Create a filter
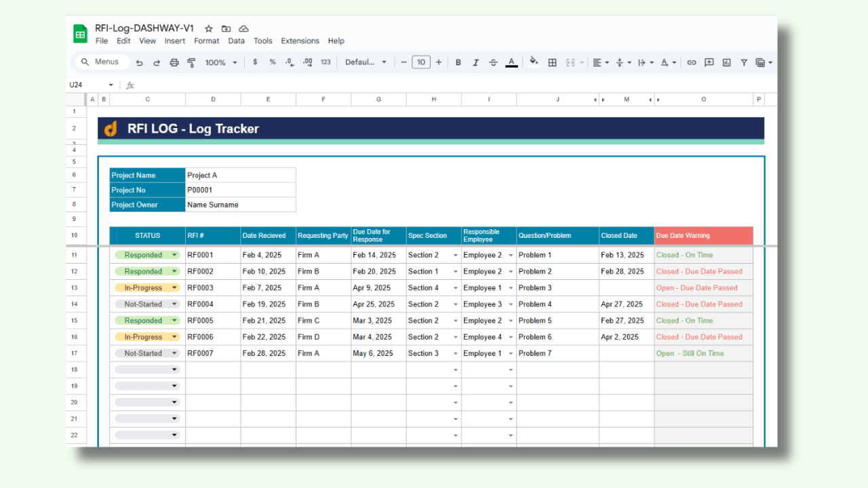The height and width of the screenshot is (488, 868). point(744,62)
